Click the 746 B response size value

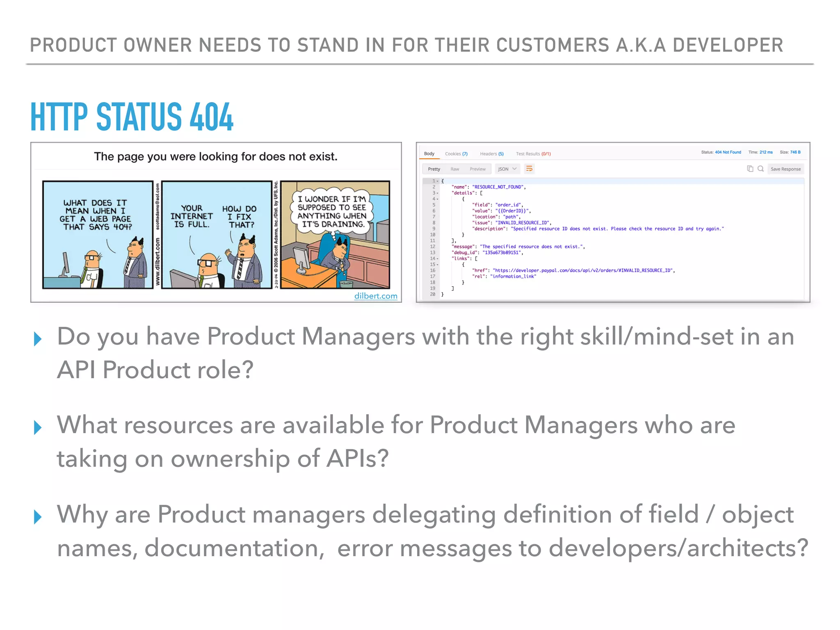795,152
